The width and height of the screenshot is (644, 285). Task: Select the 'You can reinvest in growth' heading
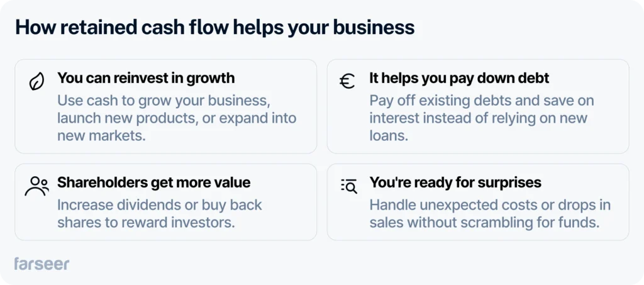click(x=146, y=78)
